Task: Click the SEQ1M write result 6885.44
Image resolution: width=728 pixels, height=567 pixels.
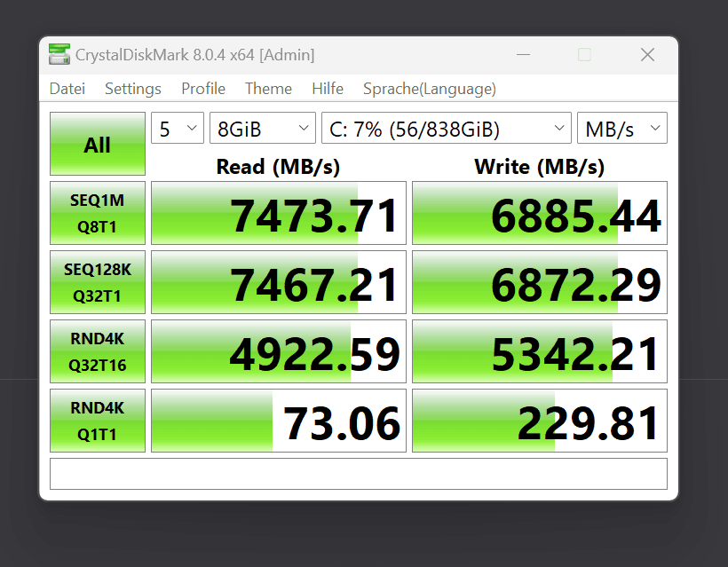Action: click(540, 213)
